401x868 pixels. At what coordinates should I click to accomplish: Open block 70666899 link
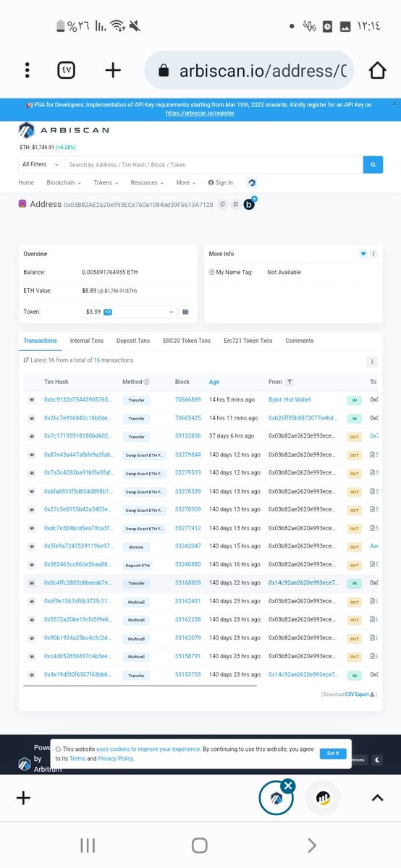tap(188, 400)
